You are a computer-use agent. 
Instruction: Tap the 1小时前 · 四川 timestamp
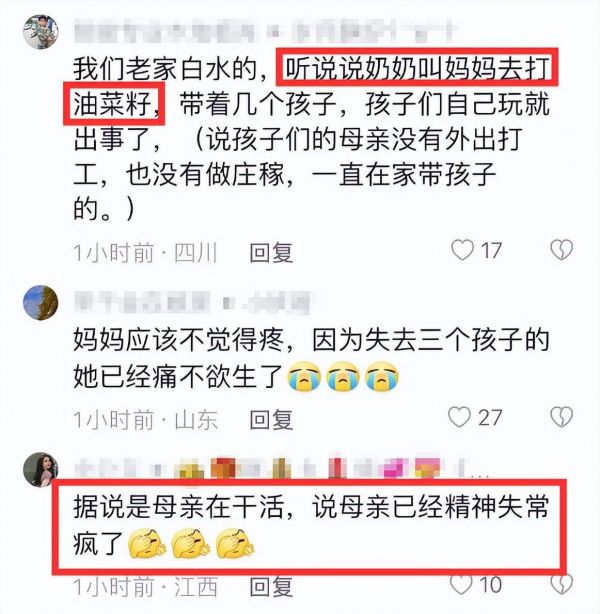145,253
